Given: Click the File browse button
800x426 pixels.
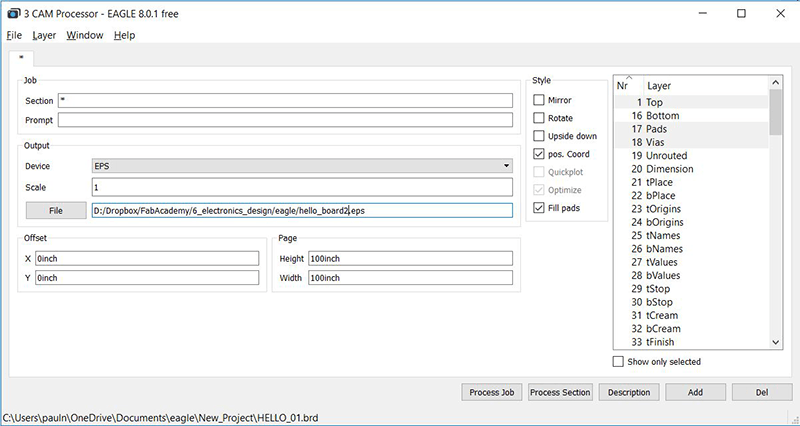Looking at the screenshot, I should [56, 211].
